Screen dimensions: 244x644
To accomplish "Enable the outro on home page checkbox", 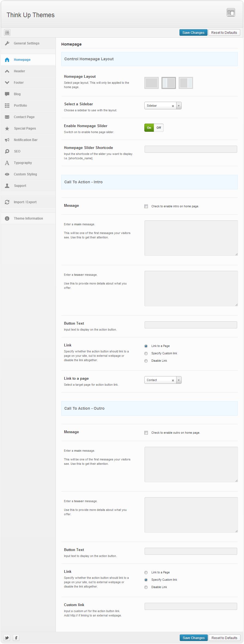I will pyautogui.click(x=146, y=433).
